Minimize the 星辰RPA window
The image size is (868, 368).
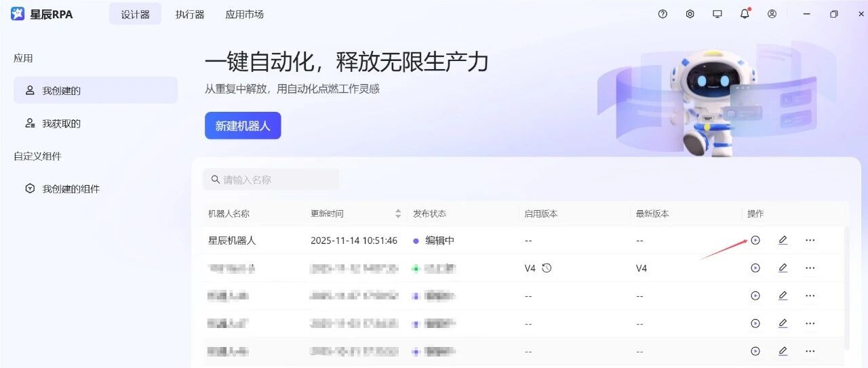[x=806, y=14]
